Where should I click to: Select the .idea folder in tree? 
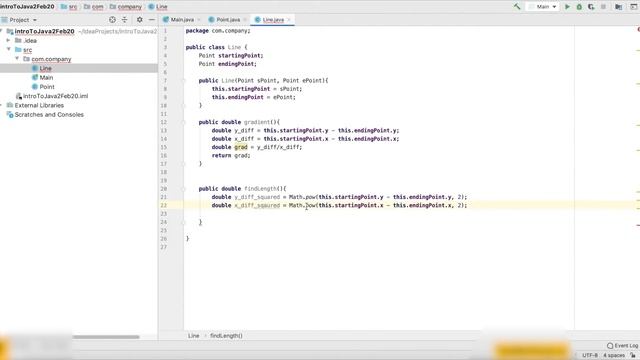(30, 41)
